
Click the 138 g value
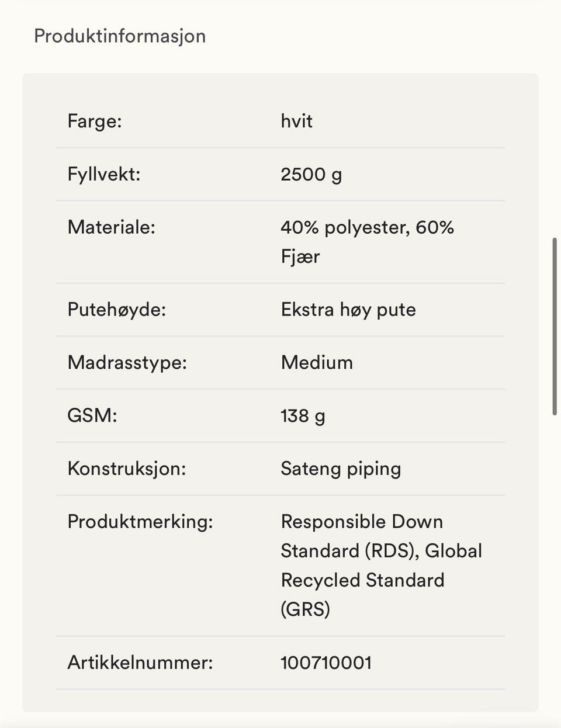coord(303,416)
